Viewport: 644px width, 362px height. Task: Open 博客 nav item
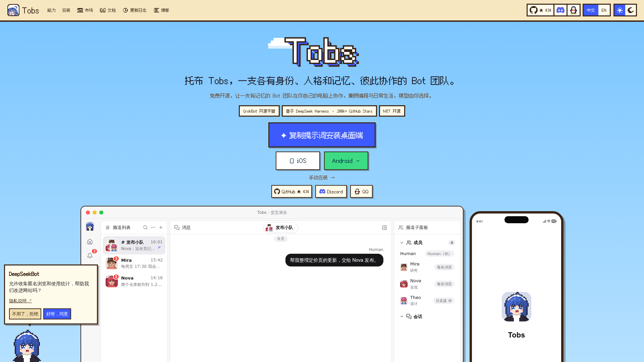[x=161, y=10]
